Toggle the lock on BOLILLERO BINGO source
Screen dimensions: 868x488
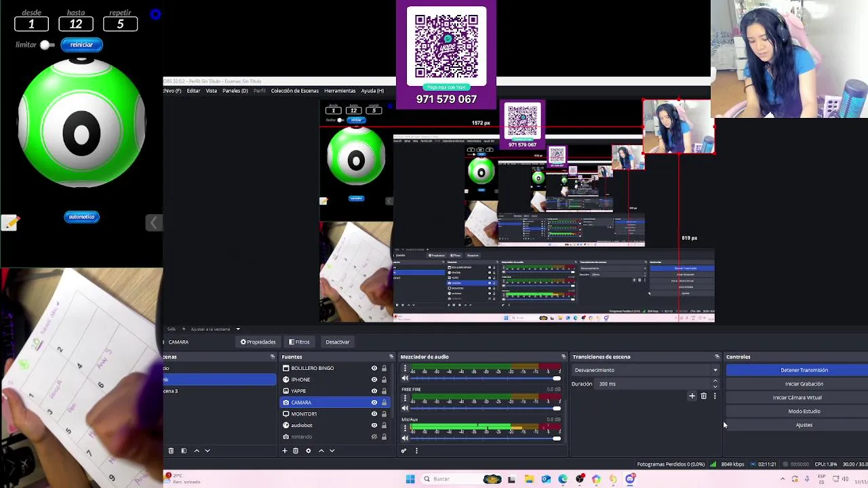click(384, 368)
